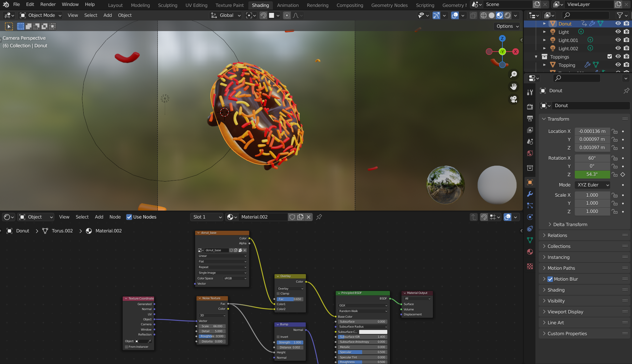
Task: Toggle viewport overlays button
Action: pos(455,15)
